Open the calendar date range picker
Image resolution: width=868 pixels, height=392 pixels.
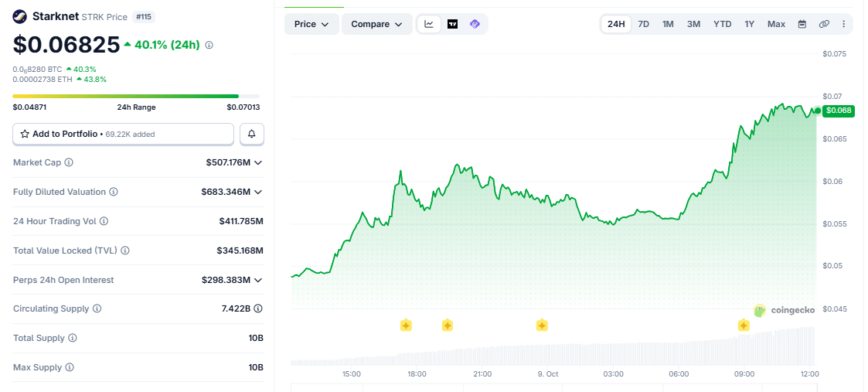point(802,24)
